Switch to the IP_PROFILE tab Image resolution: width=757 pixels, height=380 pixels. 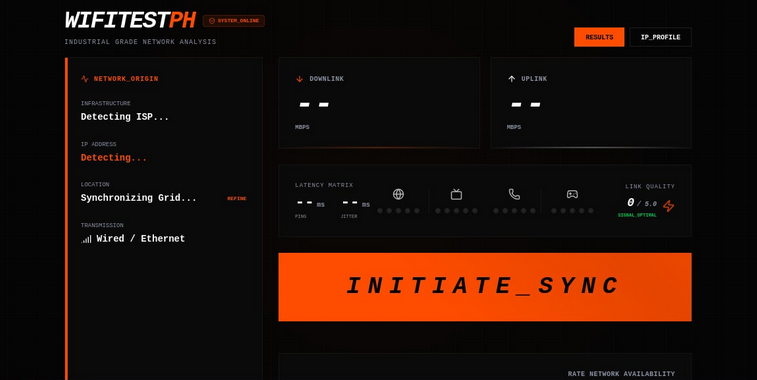(660, 37)
